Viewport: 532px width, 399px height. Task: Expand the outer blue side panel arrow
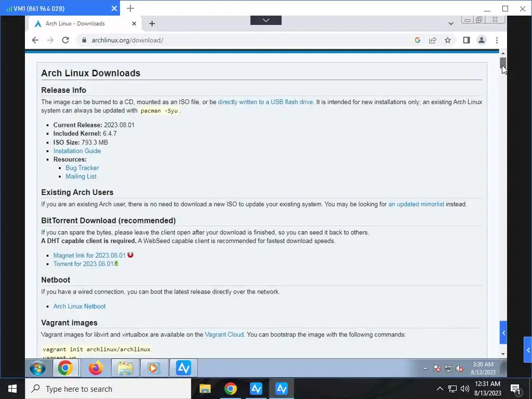(x=528, y=350)
